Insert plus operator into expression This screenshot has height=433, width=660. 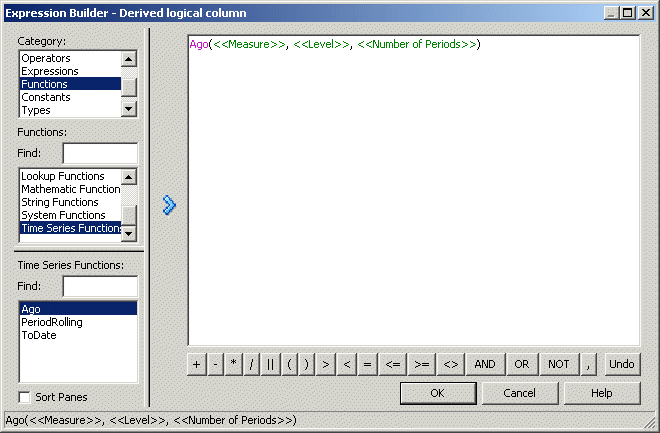coord(197,364)
